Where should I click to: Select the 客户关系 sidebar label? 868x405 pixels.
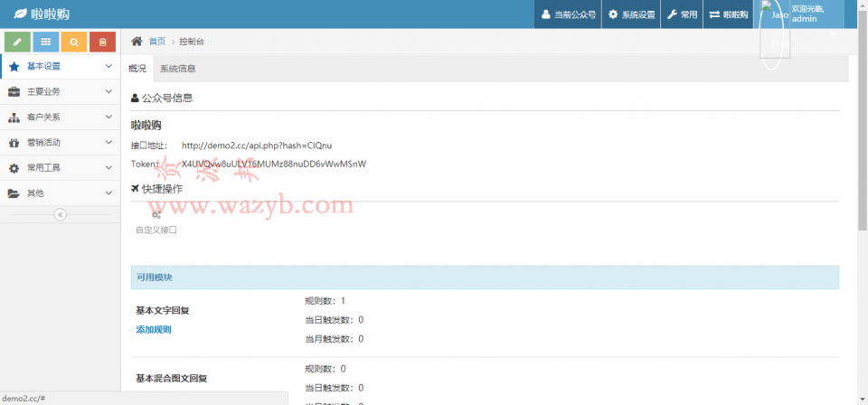(x=43, y=118)
